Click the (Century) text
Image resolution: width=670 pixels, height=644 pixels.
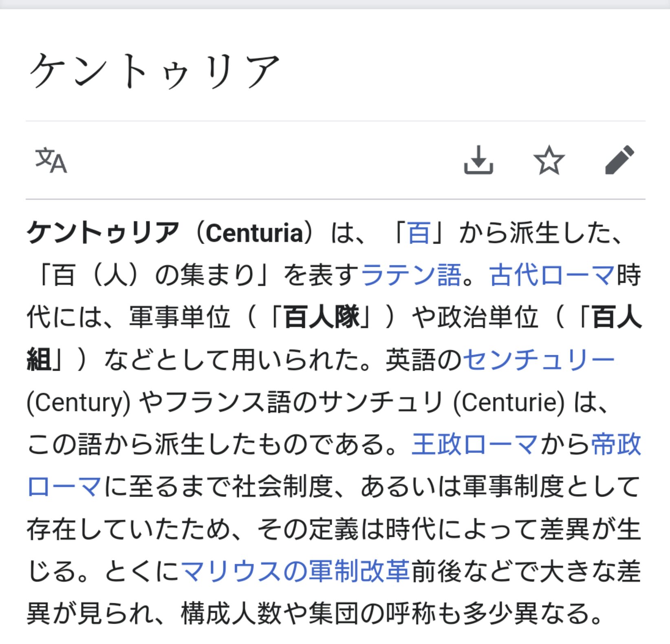click(79, 402)
